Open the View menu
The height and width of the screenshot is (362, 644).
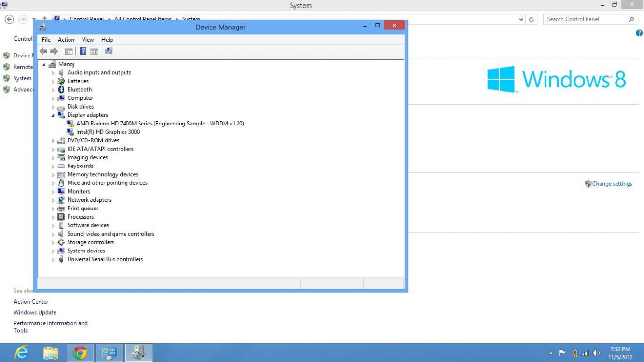[x=88, y=40]
